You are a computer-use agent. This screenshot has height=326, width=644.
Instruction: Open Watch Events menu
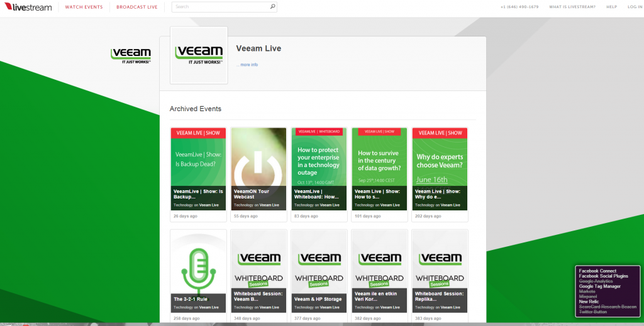(x=84, y=7)
